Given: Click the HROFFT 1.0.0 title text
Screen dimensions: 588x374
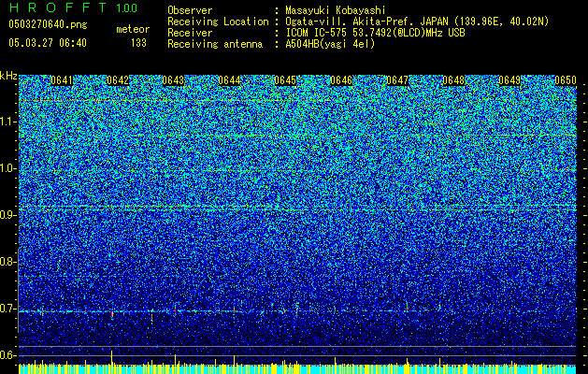Looking at the screenshot, I should point(73,7).
